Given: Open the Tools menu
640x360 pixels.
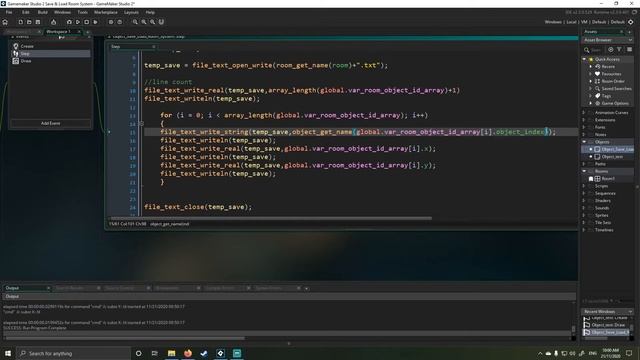Looking at the screenshot, I should tap(82, 12).
